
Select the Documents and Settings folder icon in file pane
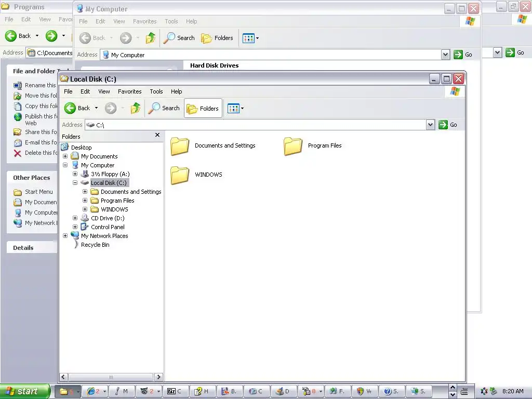pyautogui.click(x=179, y=146)
